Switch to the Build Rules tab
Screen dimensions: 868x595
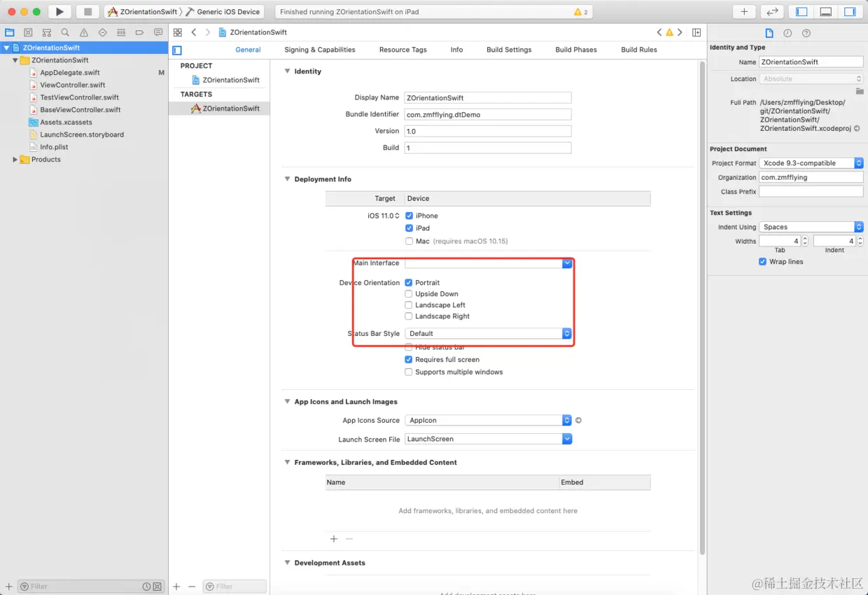[639, 50]
